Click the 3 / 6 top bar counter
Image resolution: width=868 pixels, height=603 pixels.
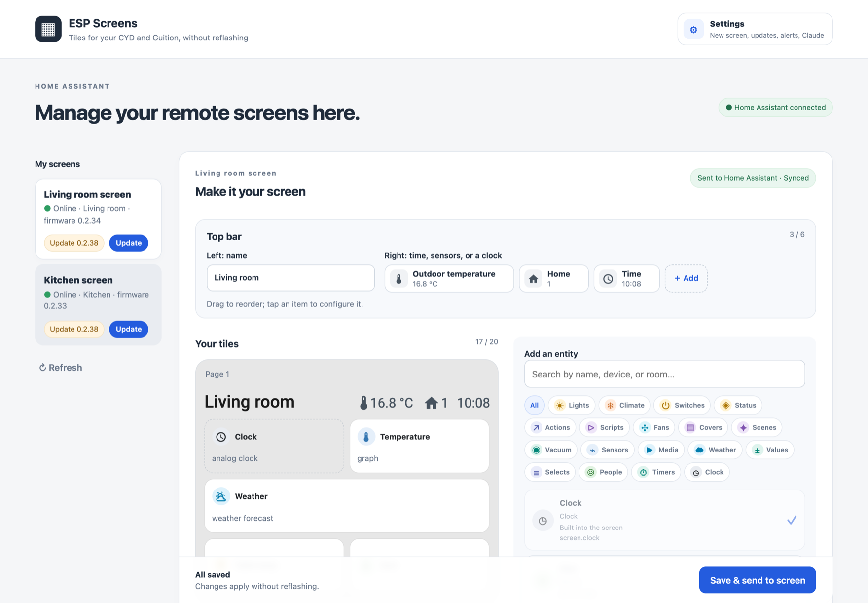797,235
